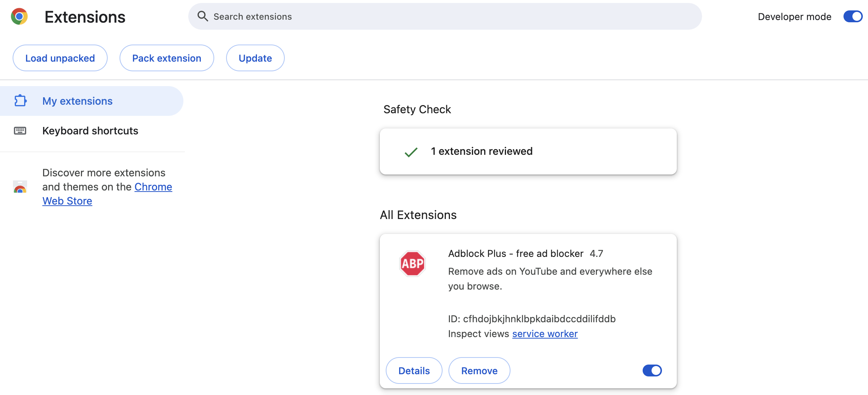Click the 'Remove ads on YouTube' description

point(550,279)
